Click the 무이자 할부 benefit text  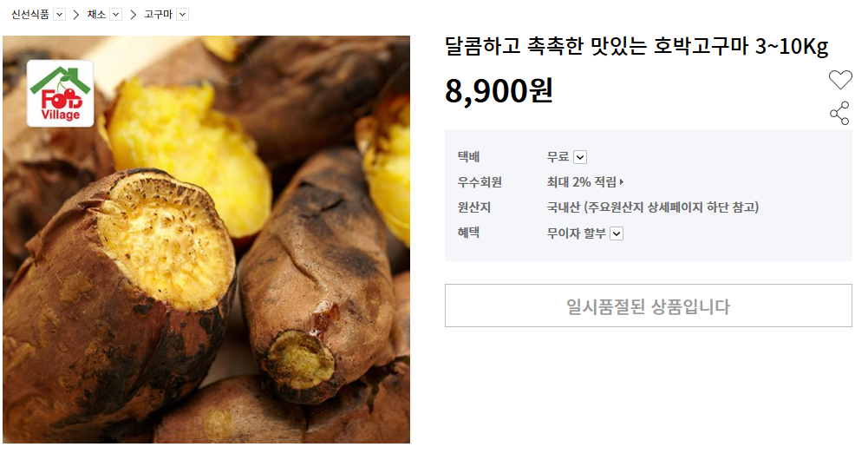click(577, 233)
